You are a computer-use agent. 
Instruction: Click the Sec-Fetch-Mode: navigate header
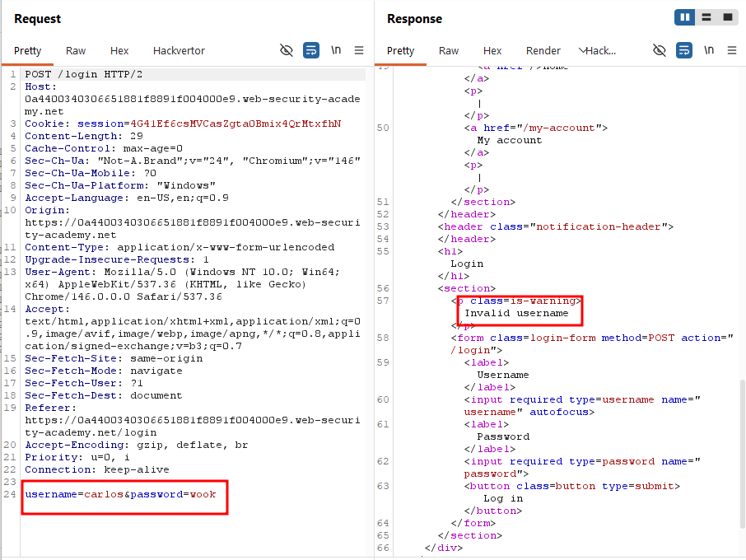[104, 371]
